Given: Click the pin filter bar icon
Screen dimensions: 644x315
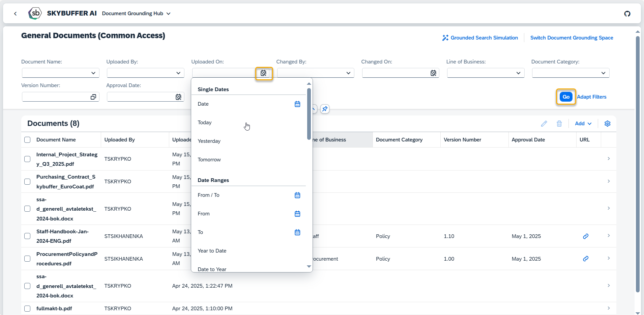Looking at the screenshot, I should click(325, 109).
